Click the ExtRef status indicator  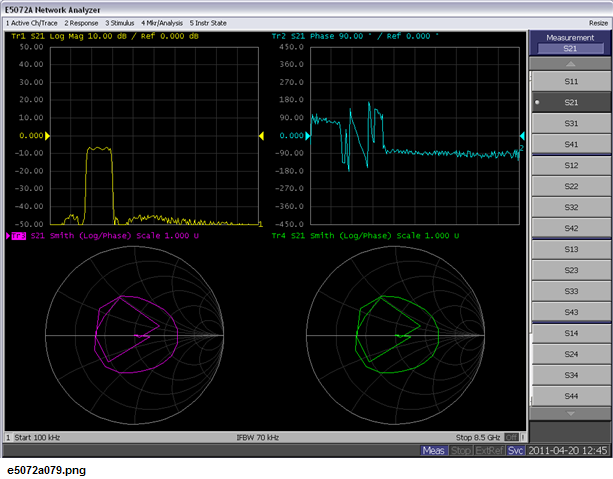click(489, 450)
